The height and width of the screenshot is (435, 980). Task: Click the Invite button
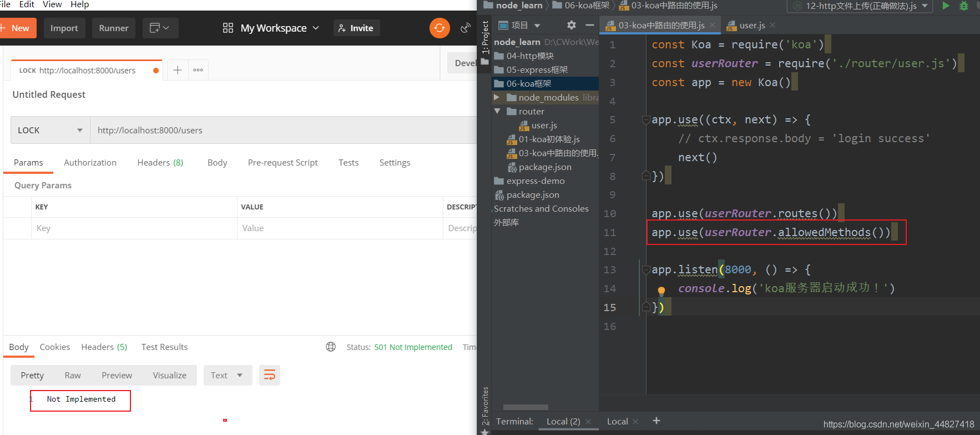click(x=356, y=28)
